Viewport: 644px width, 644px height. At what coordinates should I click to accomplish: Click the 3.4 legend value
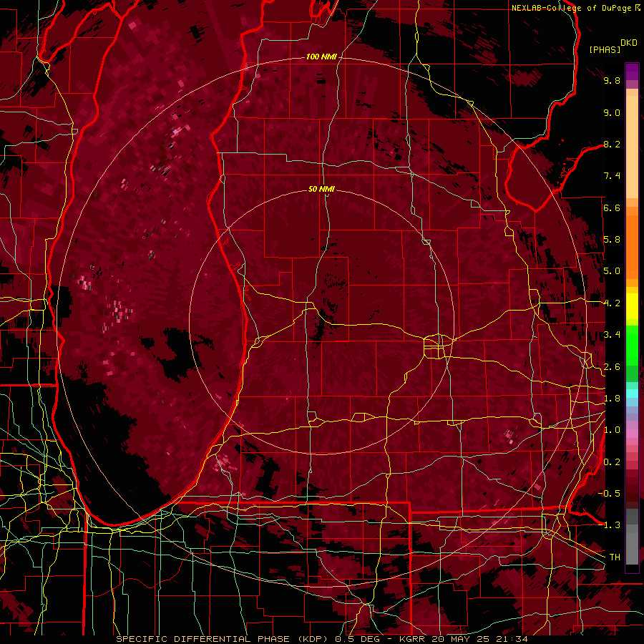(612, 335)
